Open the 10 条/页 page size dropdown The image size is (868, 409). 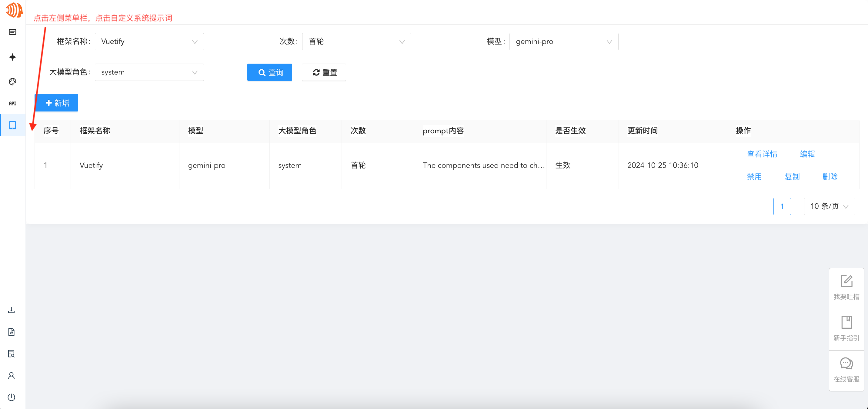pyautogui.click(x=829, y=206)
